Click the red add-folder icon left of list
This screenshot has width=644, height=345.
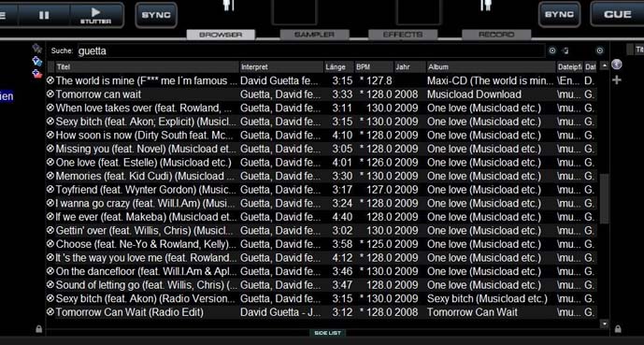tap(37, 75)
